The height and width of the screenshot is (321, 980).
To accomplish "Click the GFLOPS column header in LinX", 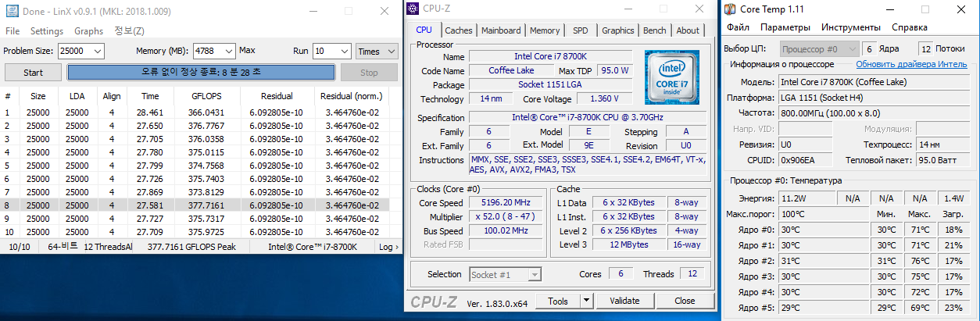I will [207, 96].
